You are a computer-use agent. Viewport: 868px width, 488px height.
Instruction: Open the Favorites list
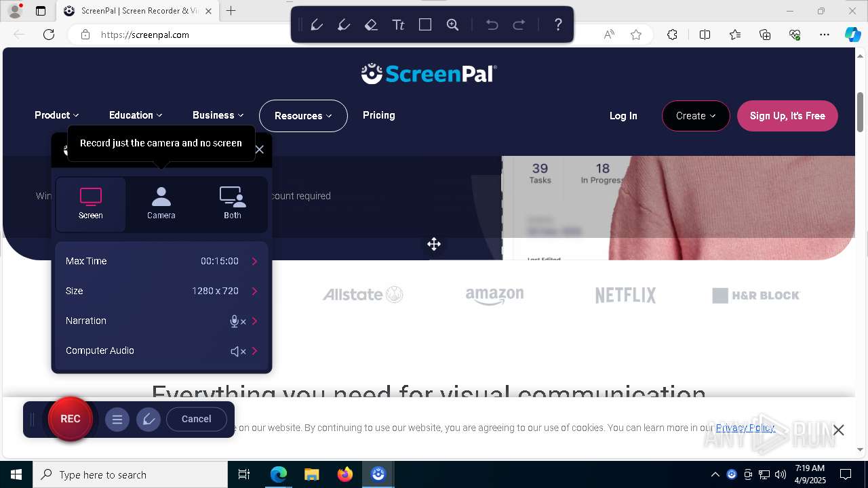click(735, 35)
